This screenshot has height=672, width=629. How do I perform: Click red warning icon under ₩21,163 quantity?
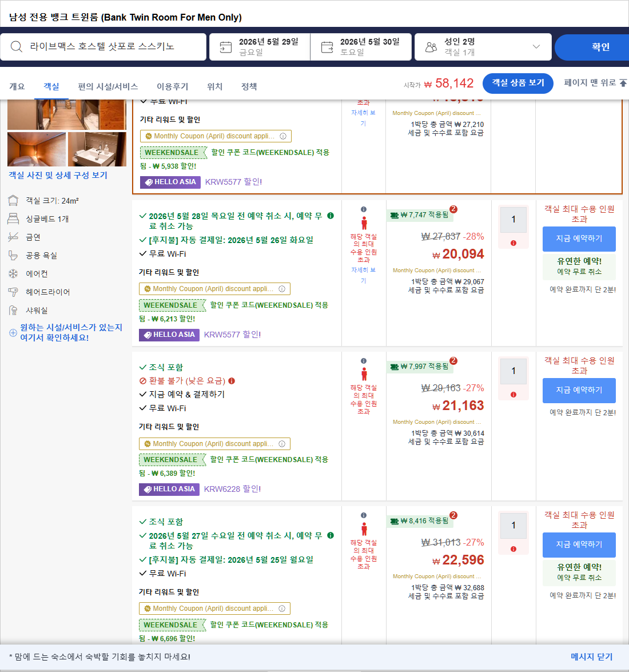click(x=513, y=395)
